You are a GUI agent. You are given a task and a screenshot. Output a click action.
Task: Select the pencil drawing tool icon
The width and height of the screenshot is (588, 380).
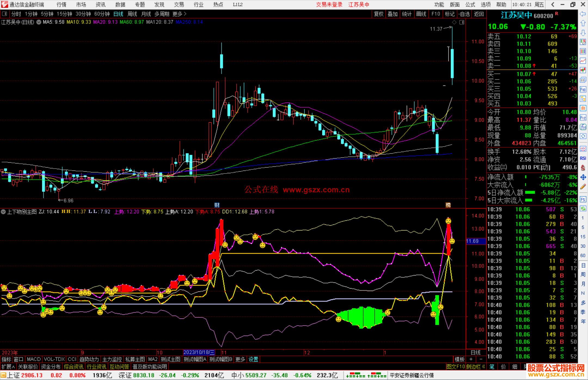[x=583, y=187]
